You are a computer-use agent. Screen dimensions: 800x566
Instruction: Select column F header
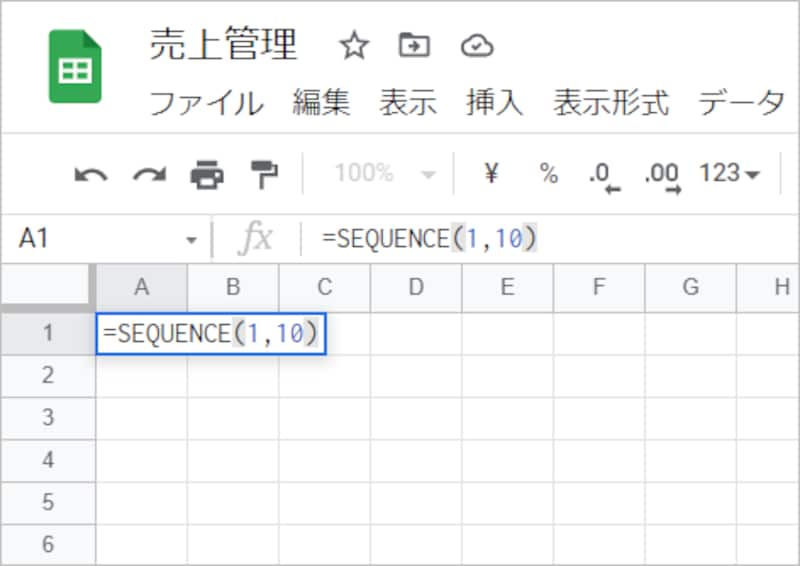click(599, 287)
